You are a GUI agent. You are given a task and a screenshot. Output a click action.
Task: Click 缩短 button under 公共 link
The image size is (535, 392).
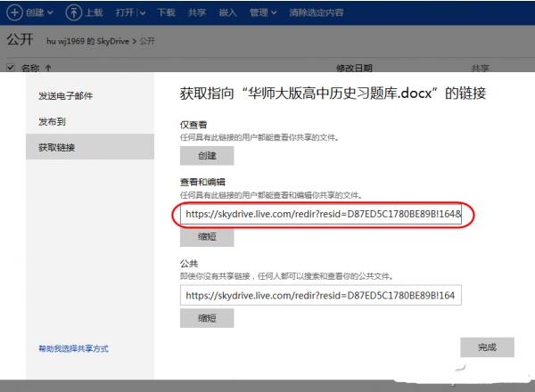pyautogui.click(x=207, y=318)
